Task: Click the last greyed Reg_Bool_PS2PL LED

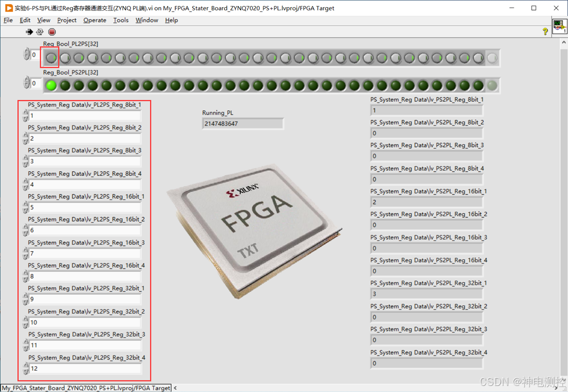Action: coord(492,86)
